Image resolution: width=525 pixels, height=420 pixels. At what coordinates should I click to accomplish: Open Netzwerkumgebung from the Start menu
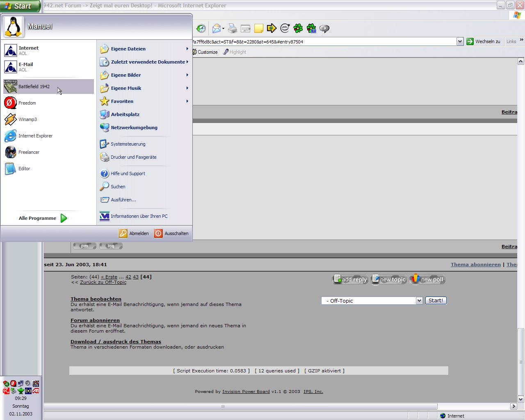144,128
